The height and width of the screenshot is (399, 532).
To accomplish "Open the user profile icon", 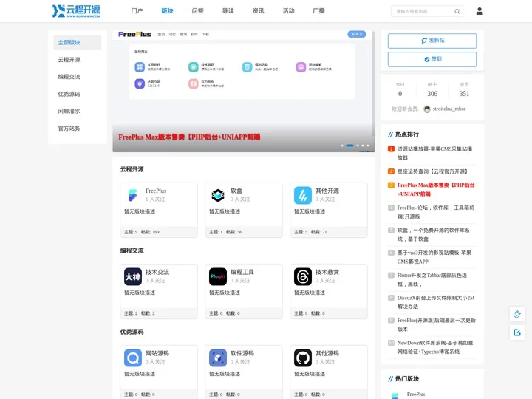I will click(479, 11).
